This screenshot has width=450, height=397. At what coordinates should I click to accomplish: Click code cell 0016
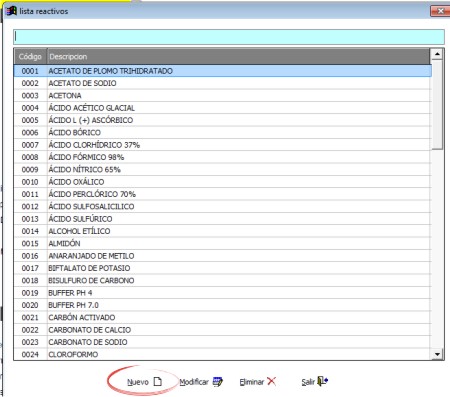point(30,256)
